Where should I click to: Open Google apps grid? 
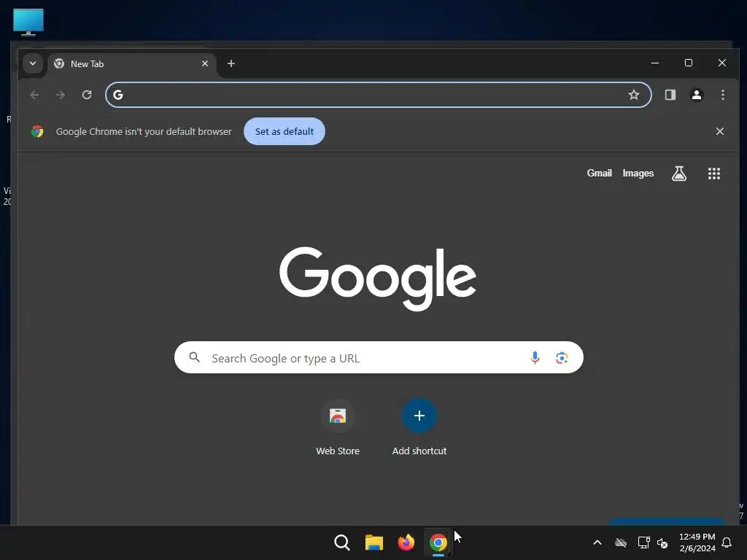coord(714,174)
